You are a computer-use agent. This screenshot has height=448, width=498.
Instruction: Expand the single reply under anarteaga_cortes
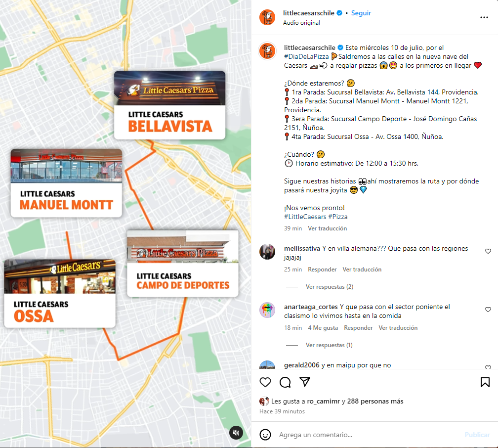pos(329,345)
